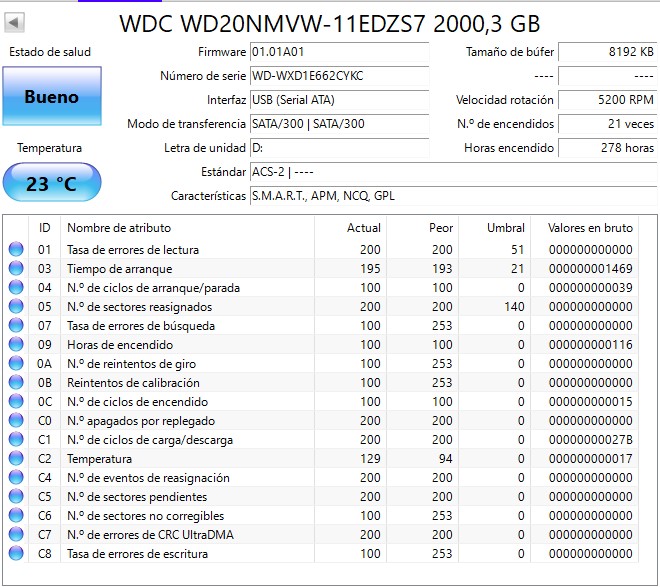The image size is (660, 587).
Task: Click the 23 °C temperature button
Action: [x=52, y=183]
